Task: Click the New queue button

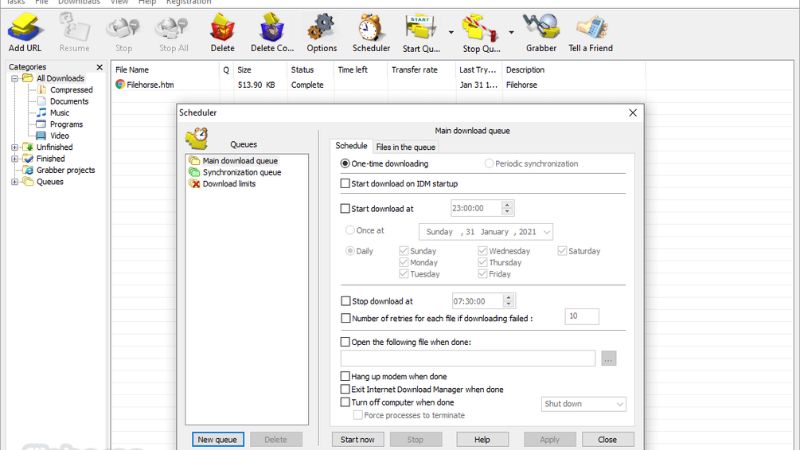Action: pyautogui.click(x=217, y=439)
